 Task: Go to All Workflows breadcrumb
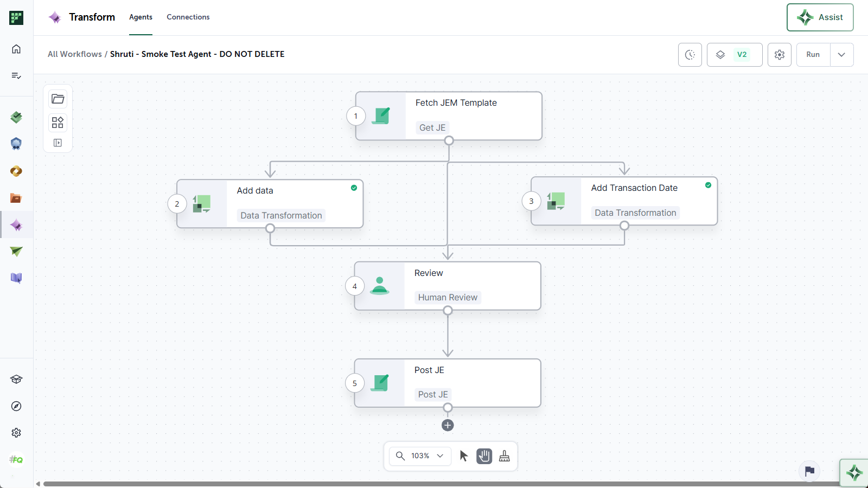(75, 54)
